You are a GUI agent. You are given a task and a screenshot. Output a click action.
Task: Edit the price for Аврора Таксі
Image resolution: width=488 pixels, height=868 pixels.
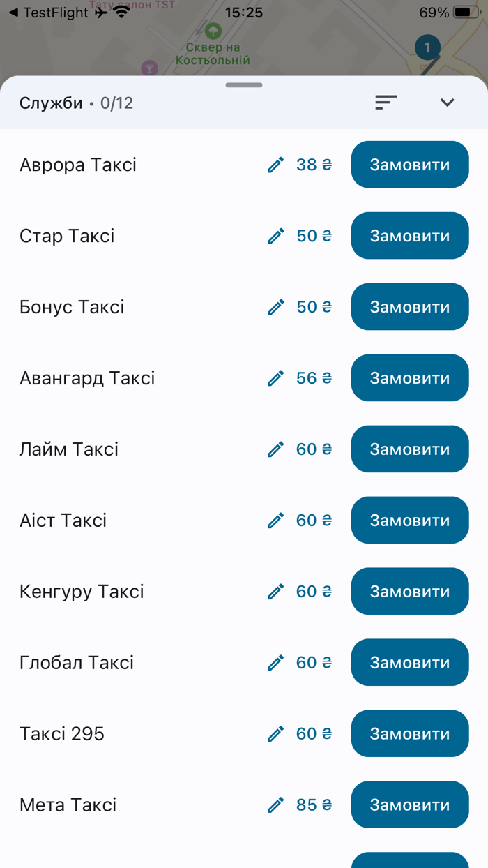pyautogui.click(x=276, y=165)
